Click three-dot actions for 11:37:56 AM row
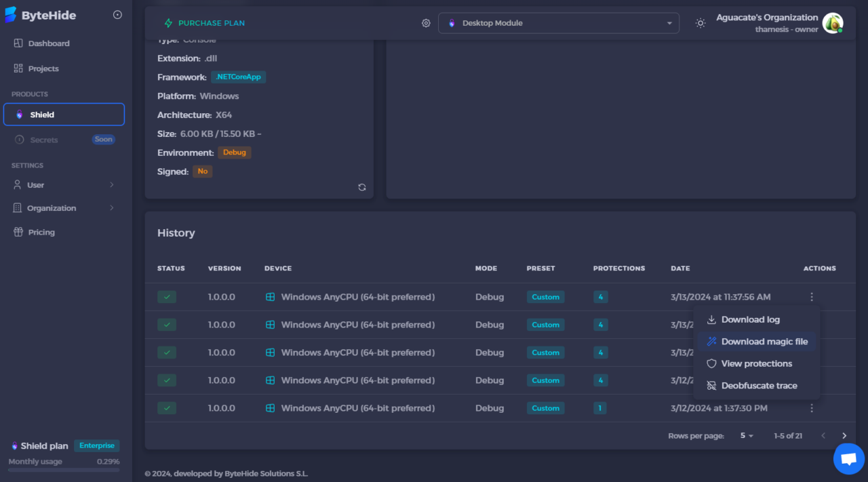The width and height of the screenshot is (868, 482). (812, 297)
